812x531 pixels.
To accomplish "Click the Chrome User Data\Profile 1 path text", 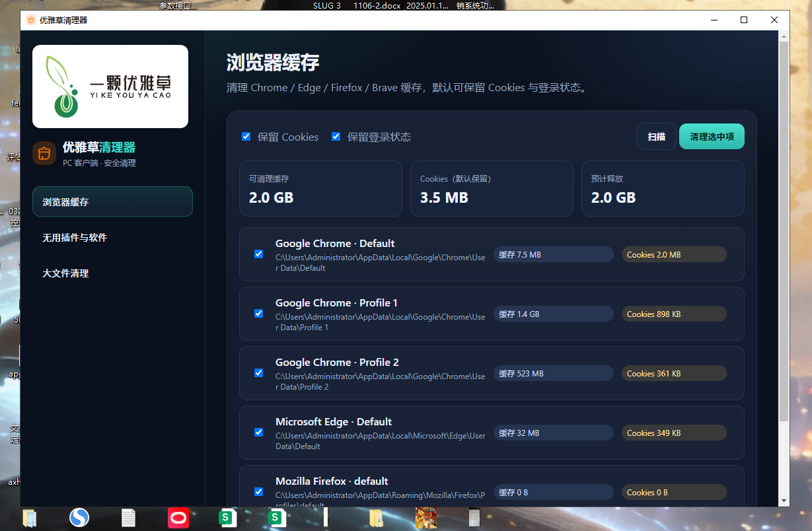I will tap(381, 322).
